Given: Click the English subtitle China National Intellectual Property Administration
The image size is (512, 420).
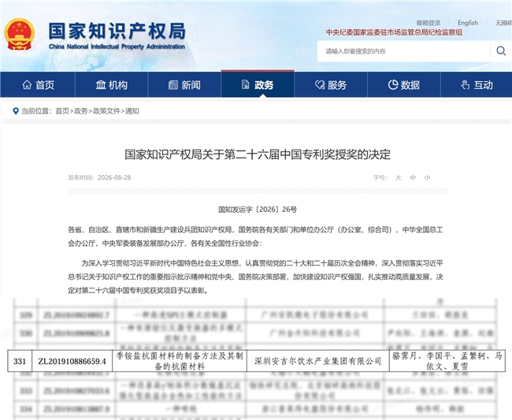Looking at the screenshot, I should point(117,46).
